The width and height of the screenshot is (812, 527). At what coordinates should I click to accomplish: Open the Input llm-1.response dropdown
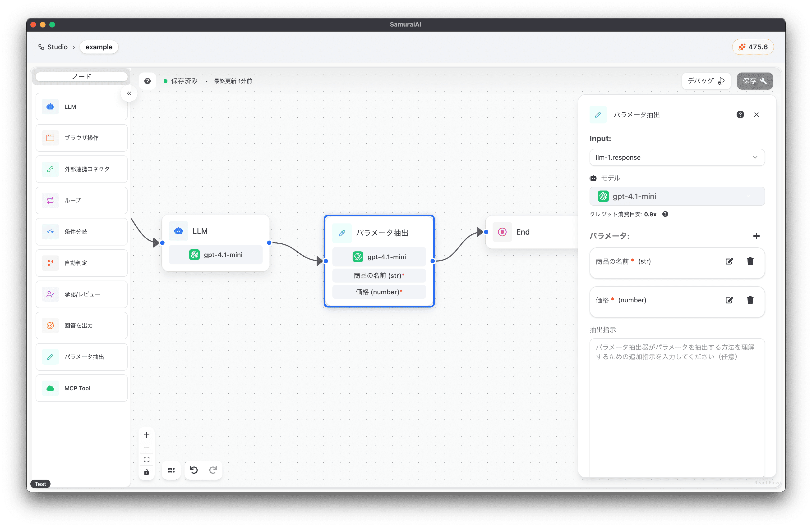coord(677,158)
